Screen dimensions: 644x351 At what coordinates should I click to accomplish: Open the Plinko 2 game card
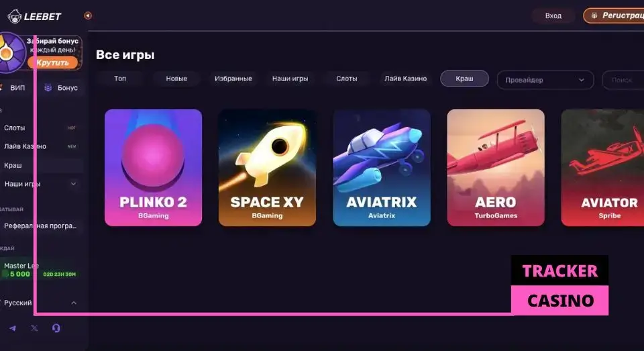153,168
